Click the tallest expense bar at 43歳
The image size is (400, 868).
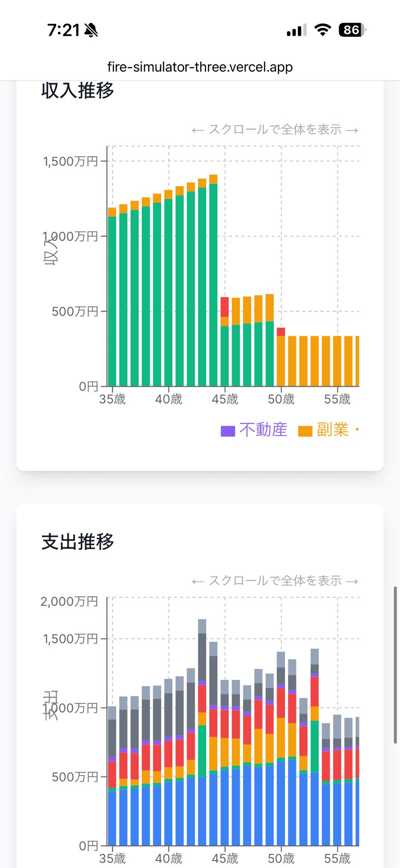[x=202, y=733]
